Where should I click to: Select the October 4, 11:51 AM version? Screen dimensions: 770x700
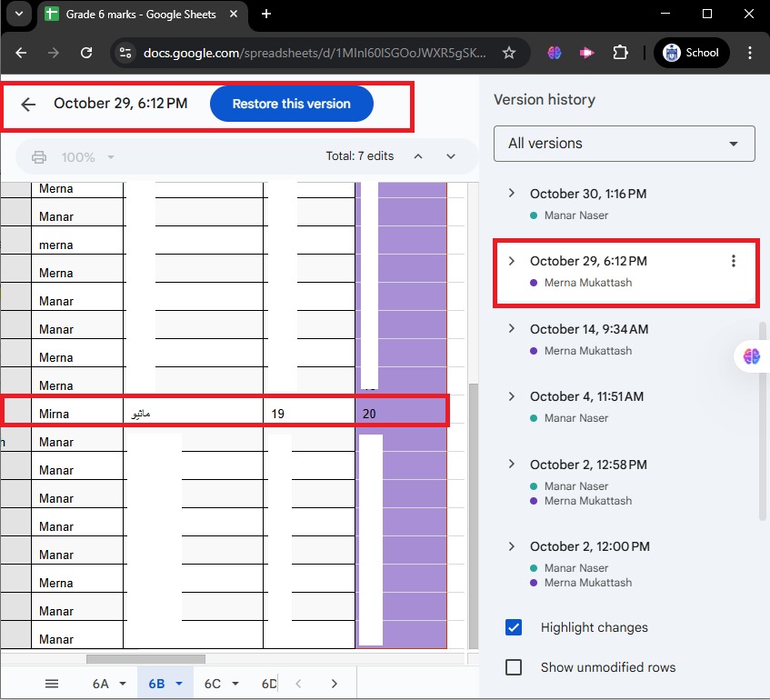[586, 396]
